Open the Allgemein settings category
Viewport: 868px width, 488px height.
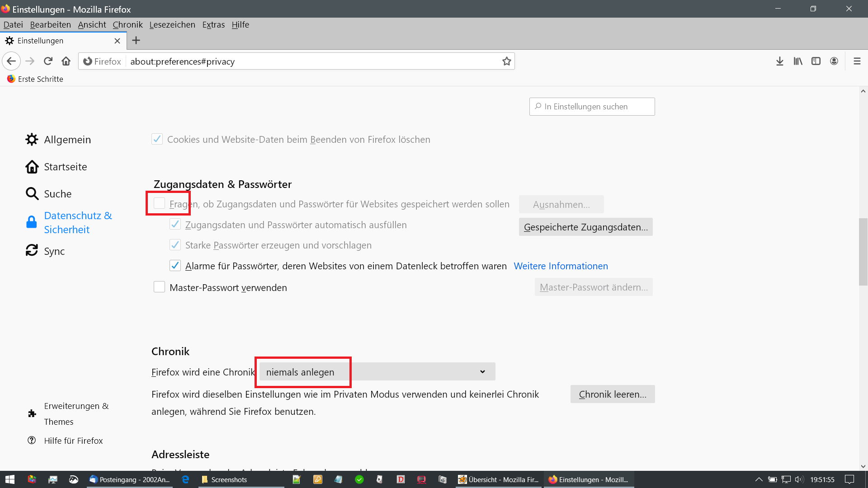(x=67, y=140)
